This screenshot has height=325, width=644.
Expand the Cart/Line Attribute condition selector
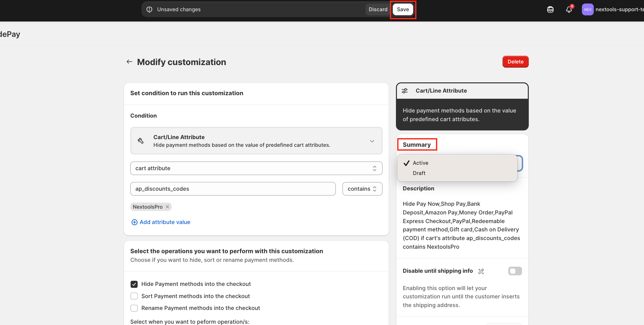pyautogui.click(x=372, y=141)
